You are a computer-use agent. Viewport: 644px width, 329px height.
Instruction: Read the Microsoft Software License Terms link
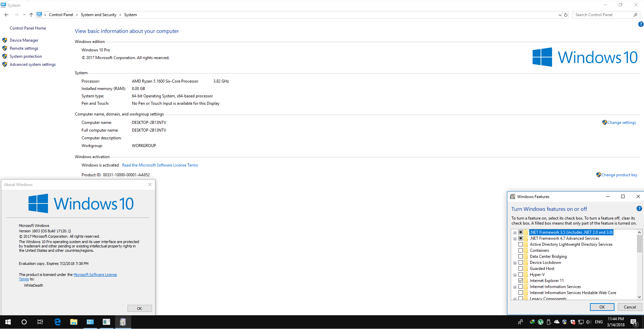click(160, 165)
